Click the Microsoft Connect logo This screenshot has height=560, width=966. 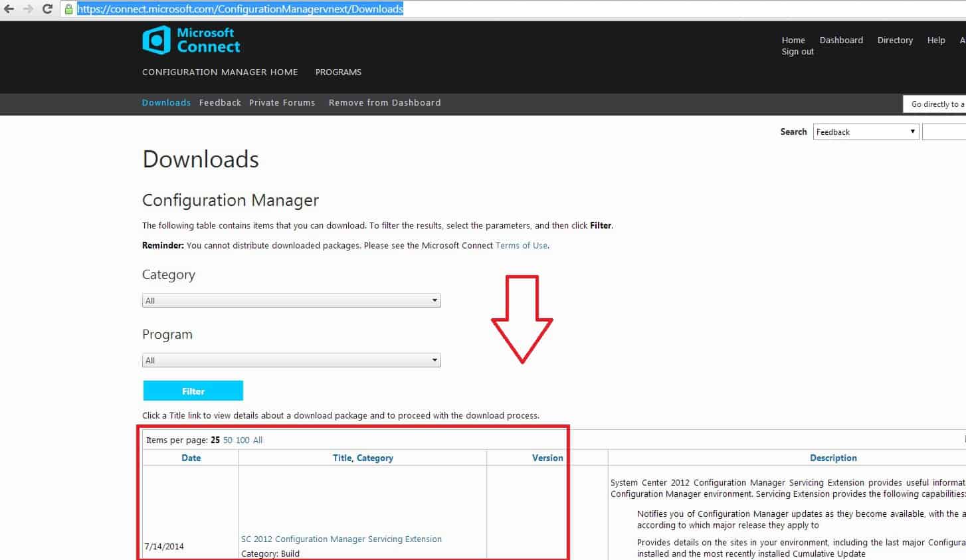[191, 40]
